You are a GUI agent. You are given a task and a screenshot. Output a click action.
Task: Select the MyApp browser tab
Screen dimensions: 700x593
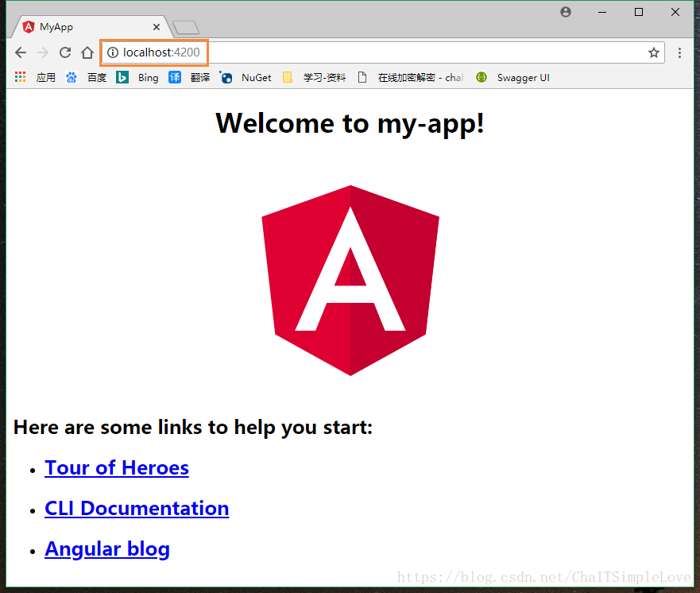[x=91, y=27]
